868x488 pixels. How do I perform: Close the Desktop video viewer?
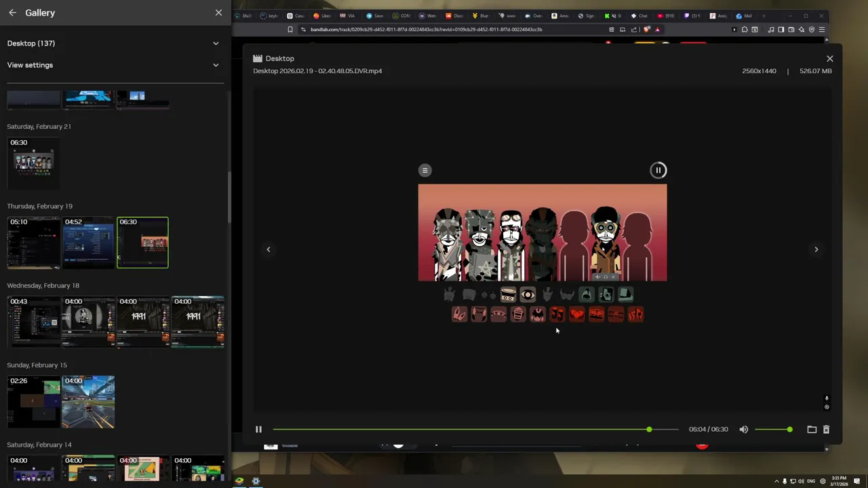tap(829, 59)
